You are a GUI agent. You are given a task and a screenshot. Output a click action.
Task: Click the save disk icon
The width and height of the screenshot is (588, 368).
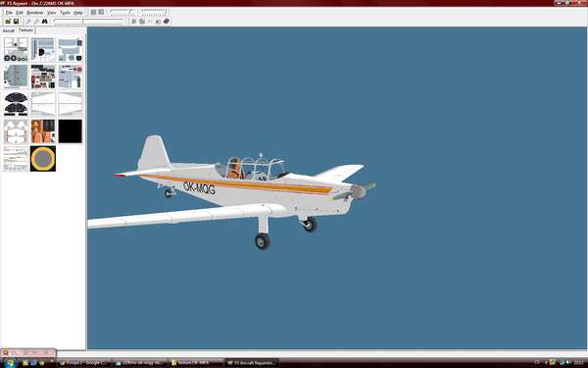pos(16,22)
